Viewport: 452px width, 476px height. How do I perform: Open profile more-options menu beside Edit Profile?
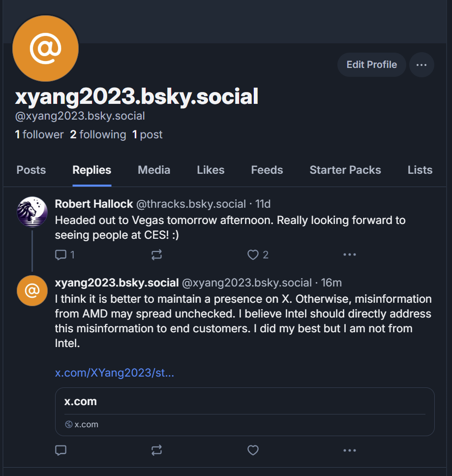[x=422, y=65]
